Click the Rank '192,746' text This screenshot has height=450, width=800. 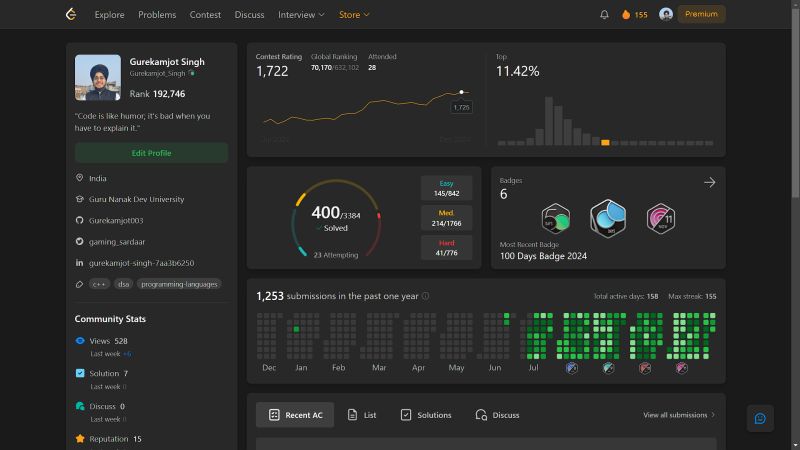[x=169, y=94]
